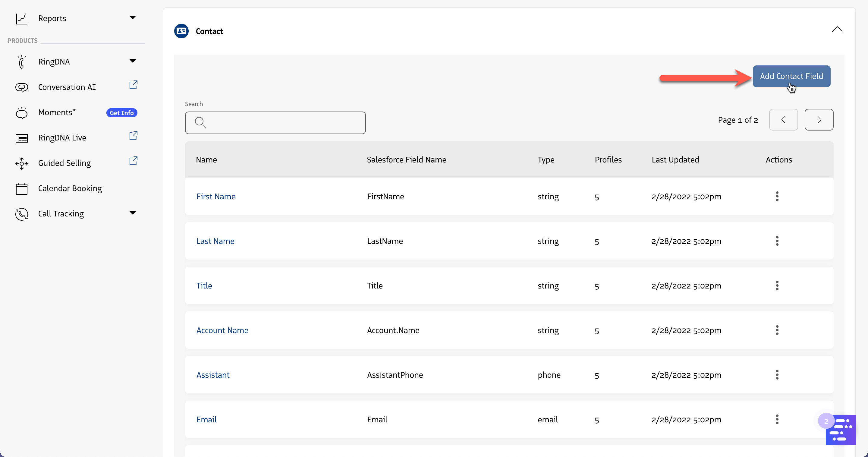Viewport: 868px width, 457px height.
Task: Open Guided Selling external link icon
Action: coord(134,161)
